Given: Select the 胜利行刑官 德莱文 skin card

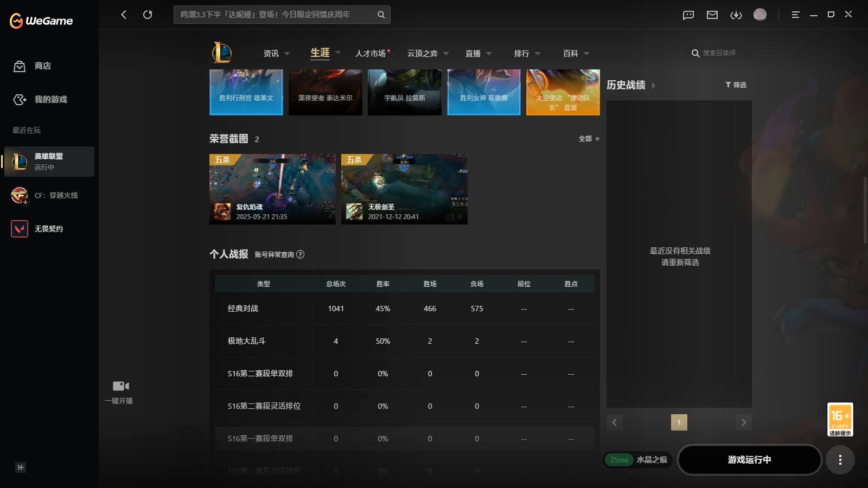Looking at the screenshot, I should click(x=246, y=92).
